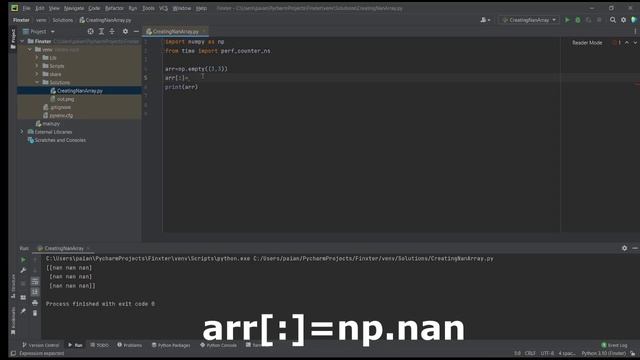Run the CreatingNanArray configuration
This screenshot has width=640, height=360.
567,20
